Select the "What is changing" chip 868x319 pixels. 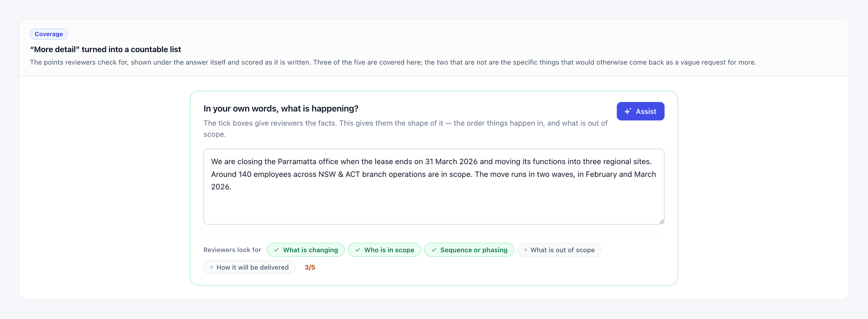coord(305,250)
